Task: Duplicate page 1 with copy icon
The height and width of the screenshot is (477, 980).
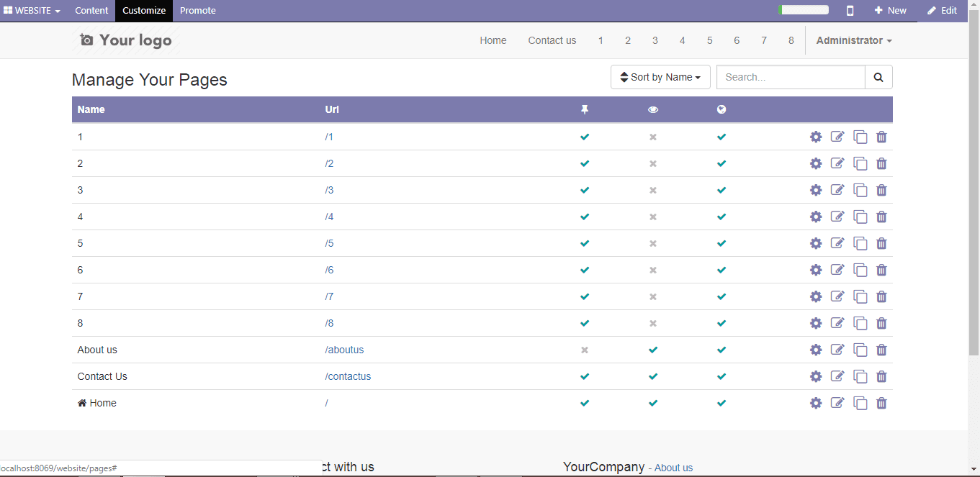Action: [x=860, y=137]
